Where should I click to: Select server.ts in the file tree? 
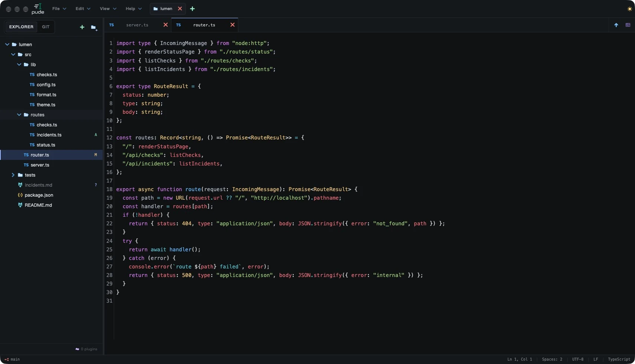pyautogui.click(x=51, y=165)
